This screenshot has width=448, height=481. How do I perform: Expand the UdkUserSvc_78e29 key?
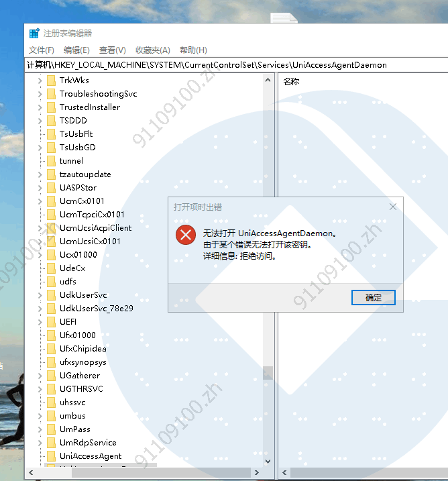[40, 309]
